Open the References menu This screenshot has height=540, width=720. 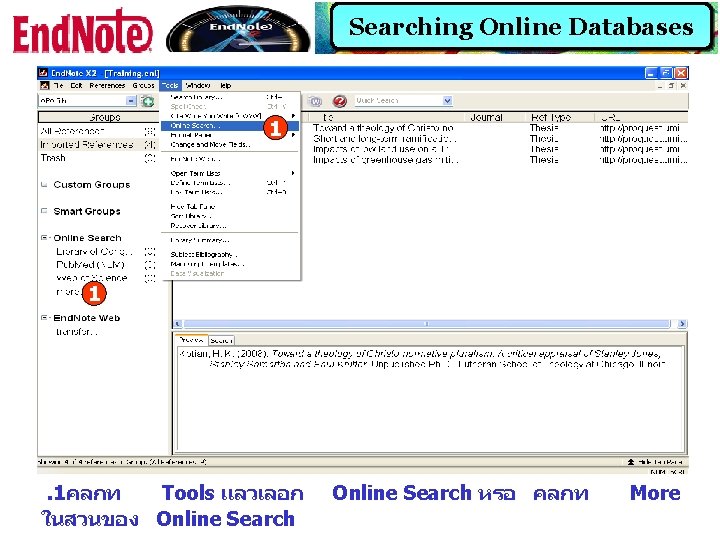pos(107,85)
